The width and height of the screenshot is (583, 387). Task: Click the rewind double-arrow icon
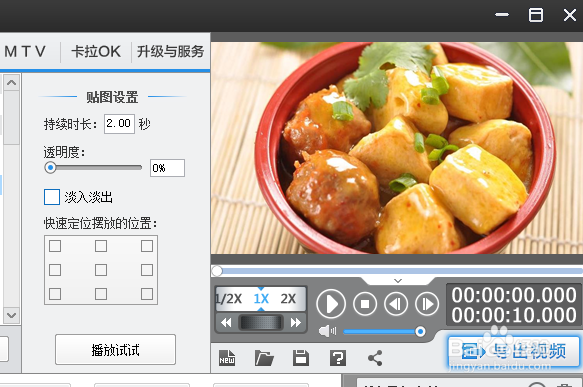click(226, 322)
